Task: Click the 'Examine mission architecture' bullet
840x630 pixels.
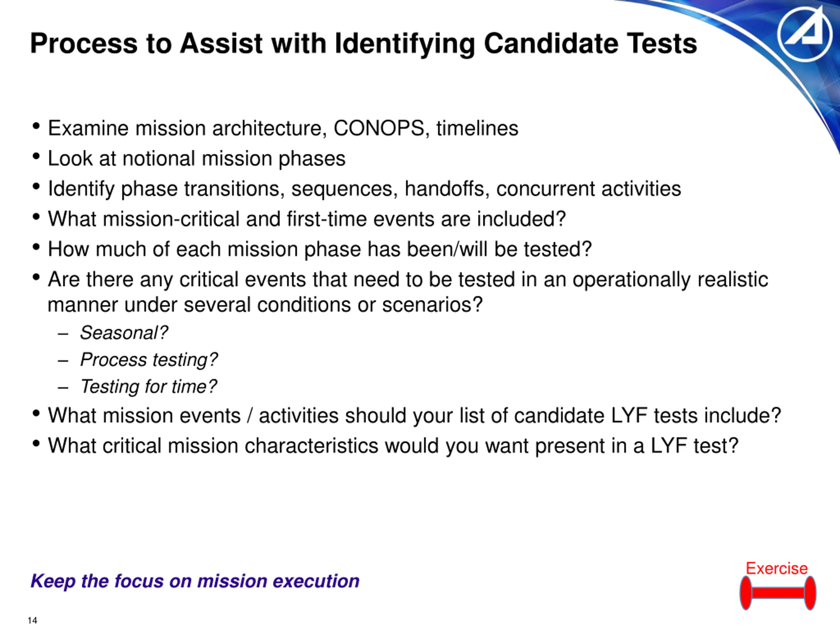Action: pos(283,128)
